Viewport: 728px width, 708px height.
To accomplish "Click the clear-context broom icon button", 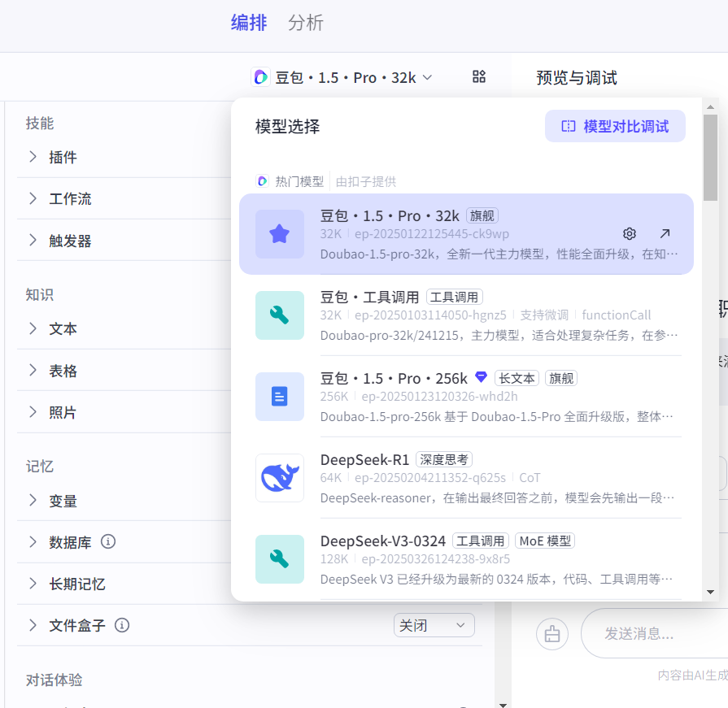I will click(x=552, y=634).
